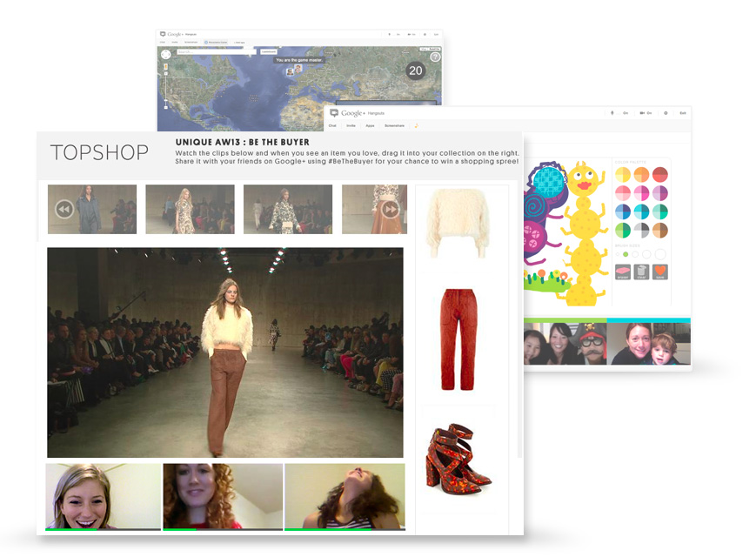Rewind the Topshop clip carousel
756x557 pixels.
[x=63, y=209]
